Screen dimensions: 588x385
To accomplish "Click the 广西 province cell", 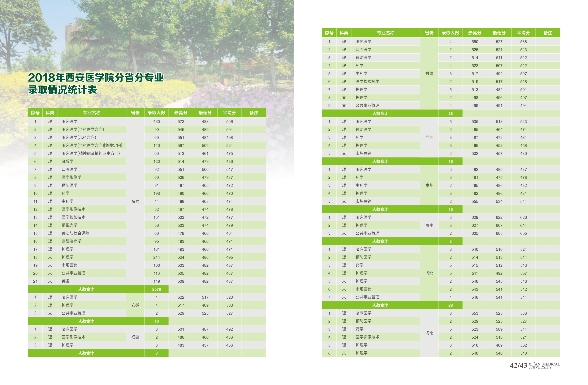I will [429, 137].
